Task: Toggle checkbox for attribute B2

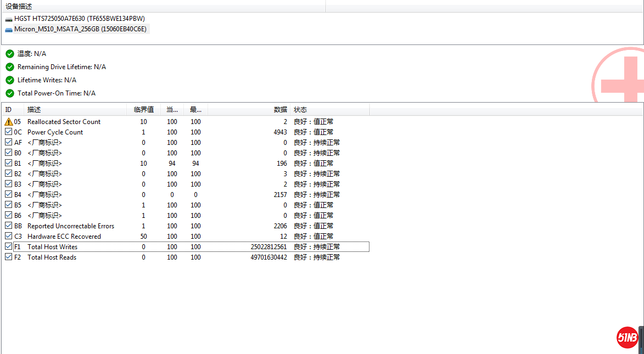Action: 9,173
